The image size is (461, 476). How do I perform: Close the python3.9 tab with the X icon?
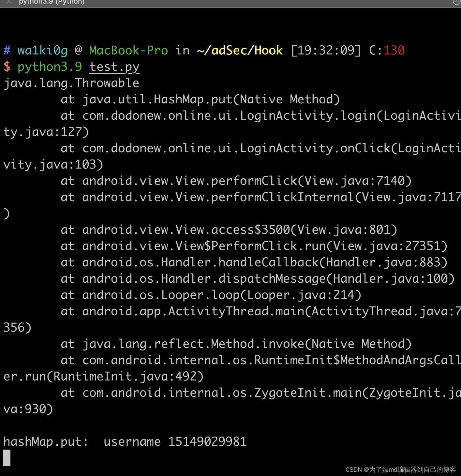pos(9,2)
